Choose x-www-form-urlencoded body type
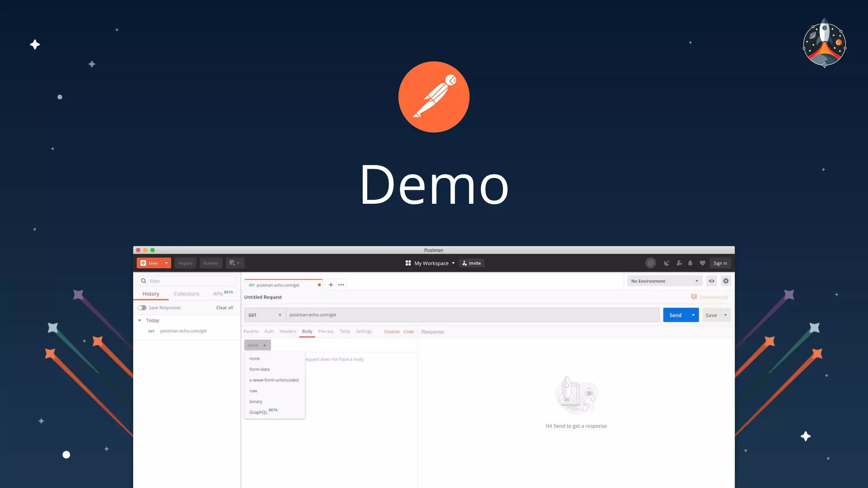 (x=275, y=380)
